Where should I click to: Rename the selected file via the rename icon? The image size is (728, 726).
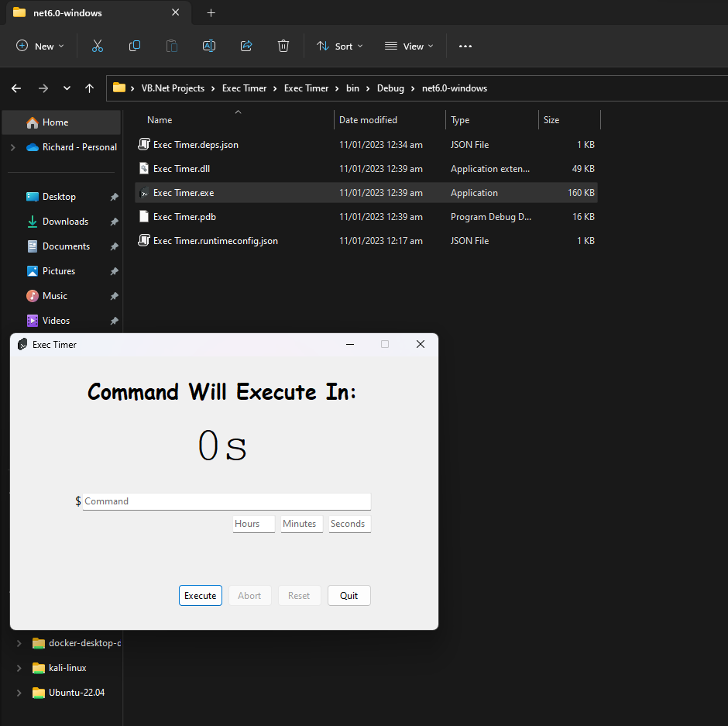click(x=208, y=46)
